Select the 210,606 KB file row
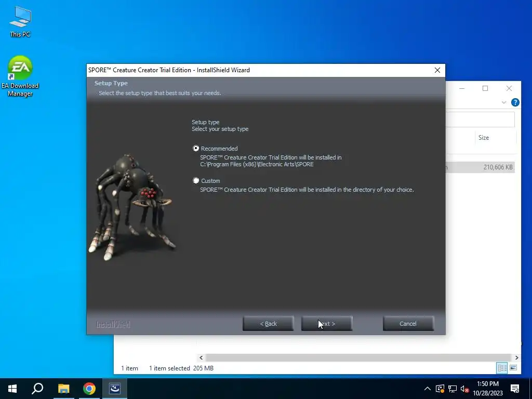532x399 pixels. pos(481,167)
